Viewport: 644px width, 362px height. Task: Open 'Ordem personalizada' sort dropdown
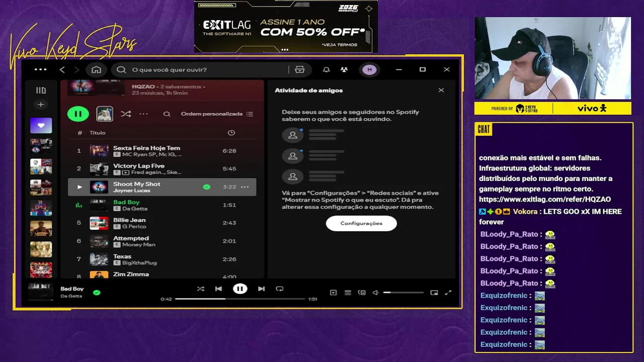click(217, 114)
